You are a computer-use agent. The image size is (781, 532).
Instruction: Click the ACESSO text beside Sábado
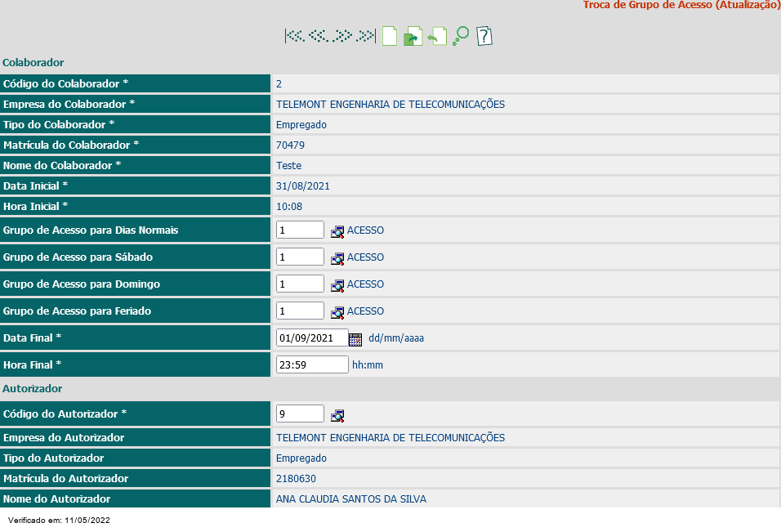366,257
